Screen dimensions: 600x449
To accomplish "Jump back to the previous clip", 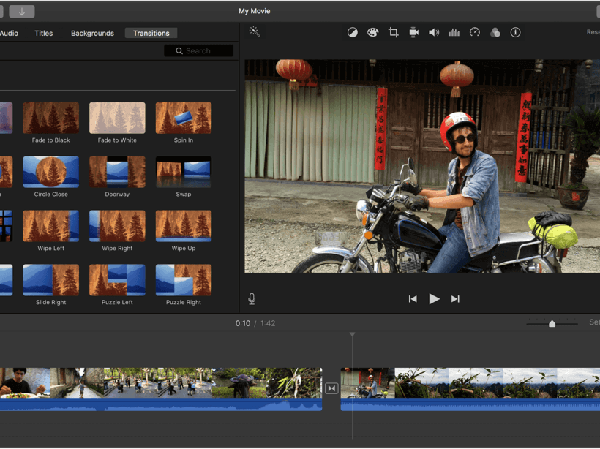I will pos(412,298).
